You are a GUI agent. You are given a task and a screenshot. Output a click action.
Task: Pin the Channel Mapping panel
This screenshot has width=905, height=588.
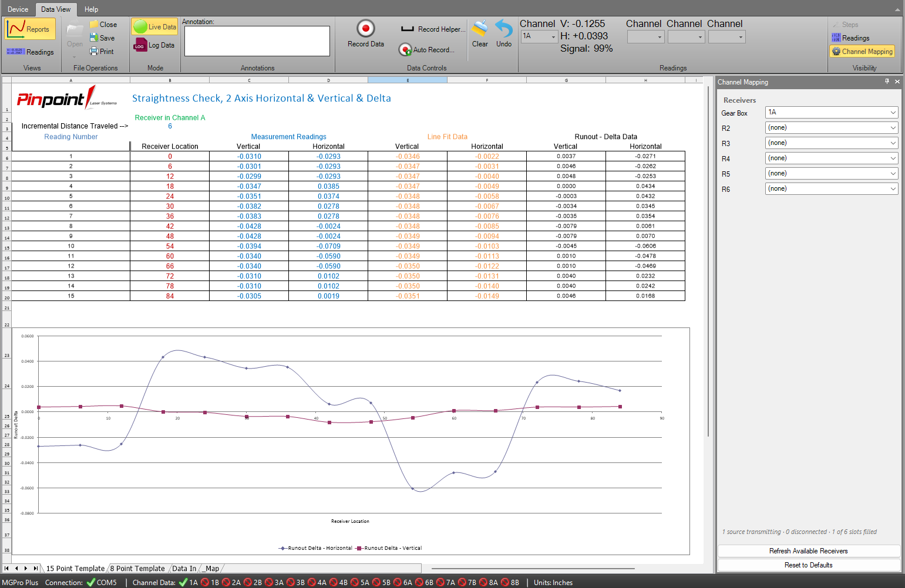point(887,82)
